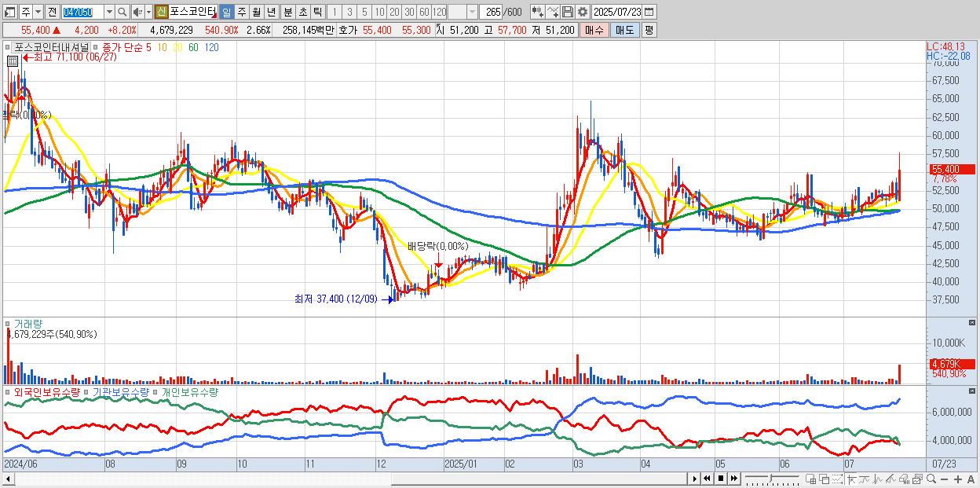980x488 pixels.
Task: Click the overlapping windows icon
Action: click(x=825, y=478)
